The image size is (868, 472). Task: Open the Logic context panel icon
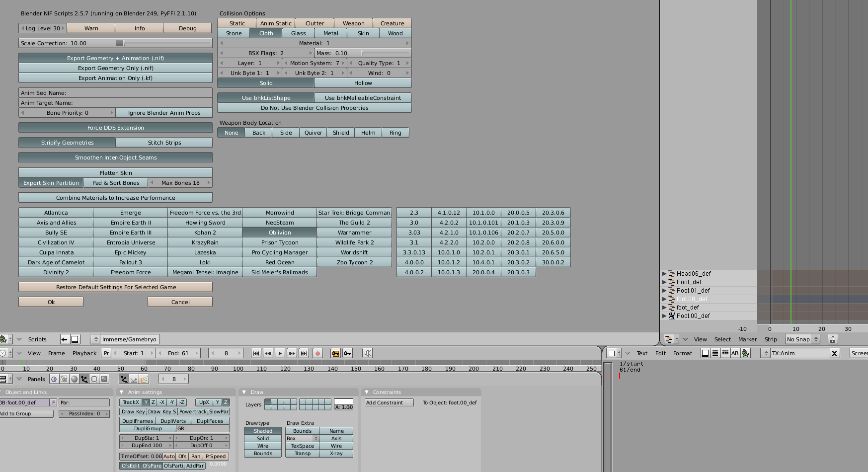[x=54, y=379]
